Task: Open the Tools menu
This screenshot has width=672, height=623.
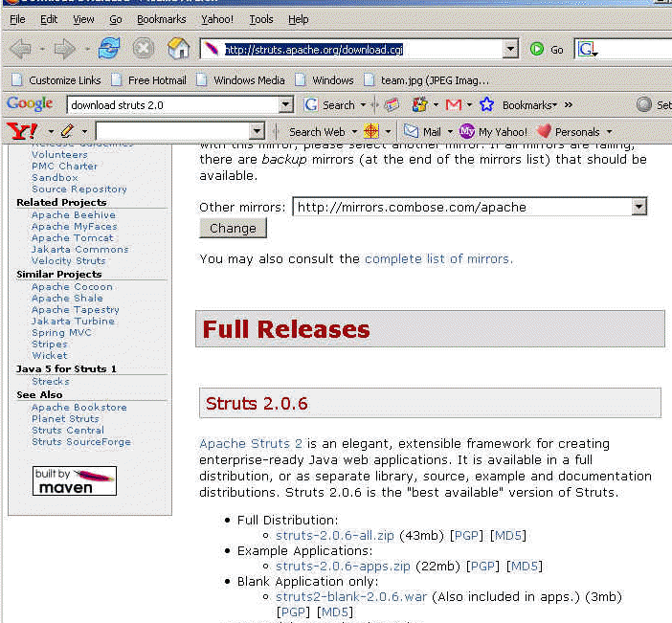Action: 261,19
